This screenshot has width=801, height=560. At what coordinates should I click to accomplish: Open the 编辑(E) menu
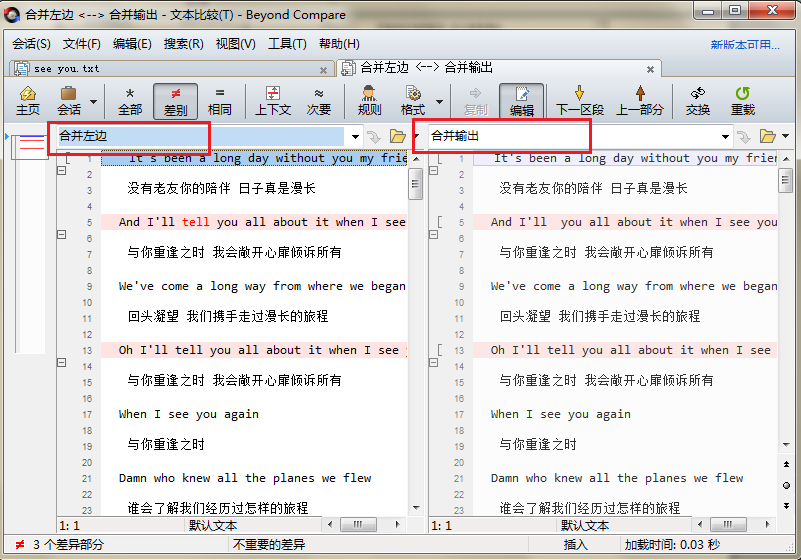tap(132, 44)
